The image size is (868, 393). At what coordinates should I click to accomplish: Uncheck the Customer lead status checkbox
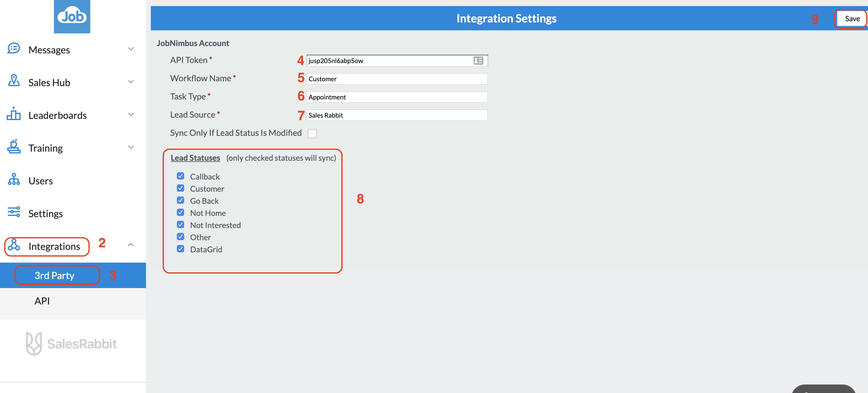coord(181,188)
